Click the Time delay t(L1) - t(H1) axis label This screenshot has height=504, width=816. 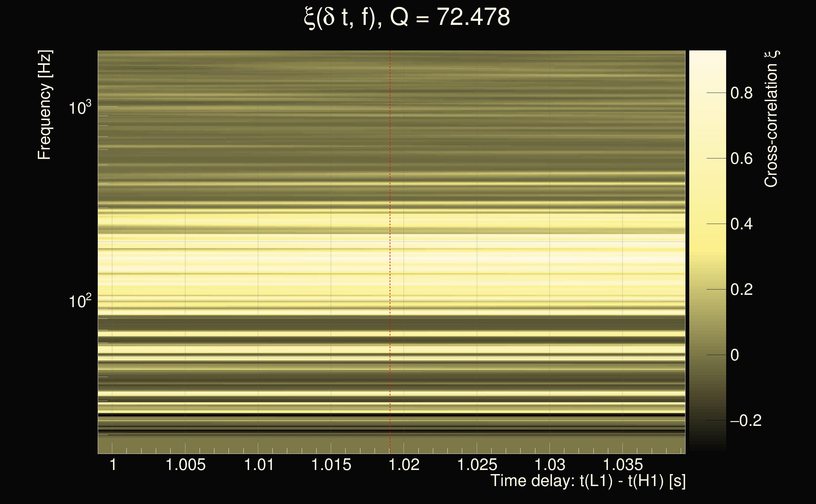point(588,481)
